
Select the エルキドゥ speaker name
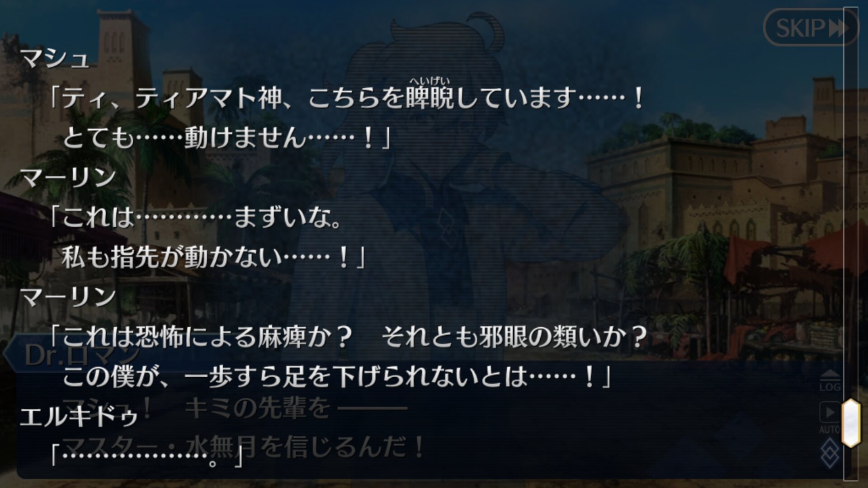79,416
